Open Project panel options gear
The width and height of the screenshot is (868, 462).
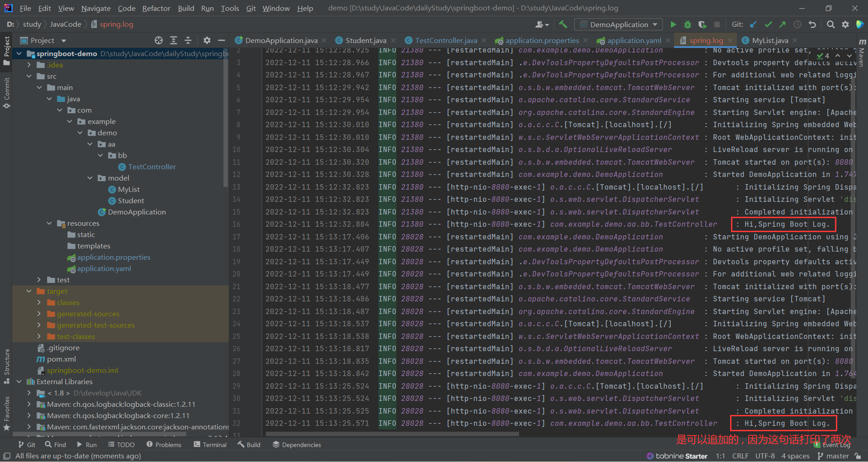click(x=207, y=40)
